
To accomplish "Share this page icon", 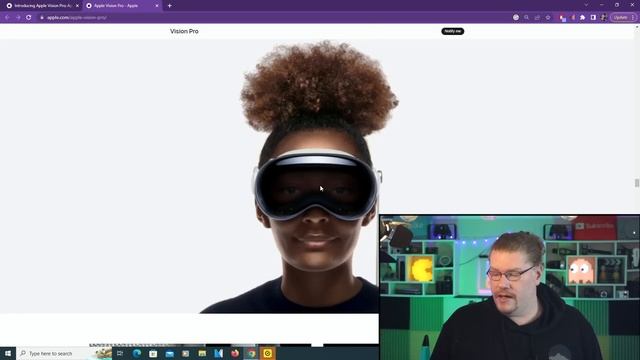I will (537, 18).
